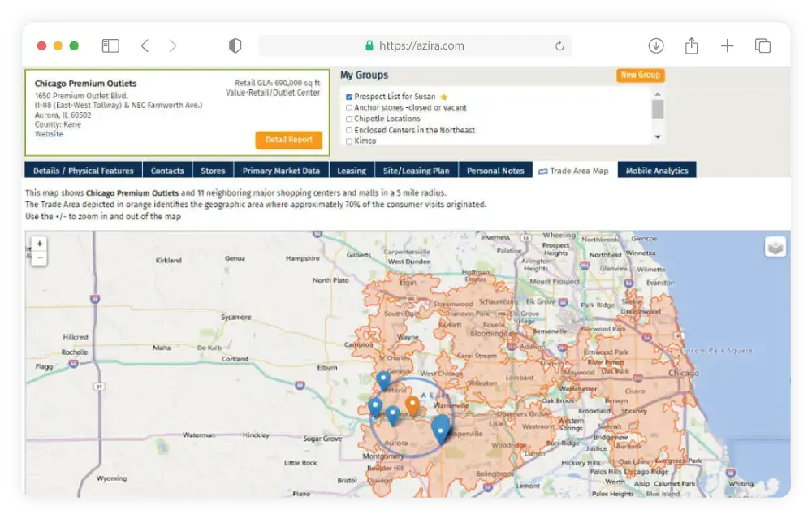Switch to the Mobile Analytics tab

pos(657,171)
